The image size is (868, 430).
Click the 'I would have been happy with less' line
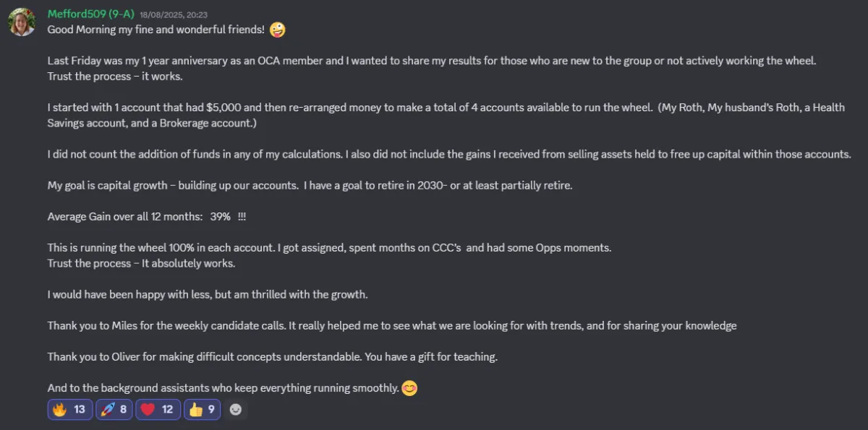coord(208,295)
